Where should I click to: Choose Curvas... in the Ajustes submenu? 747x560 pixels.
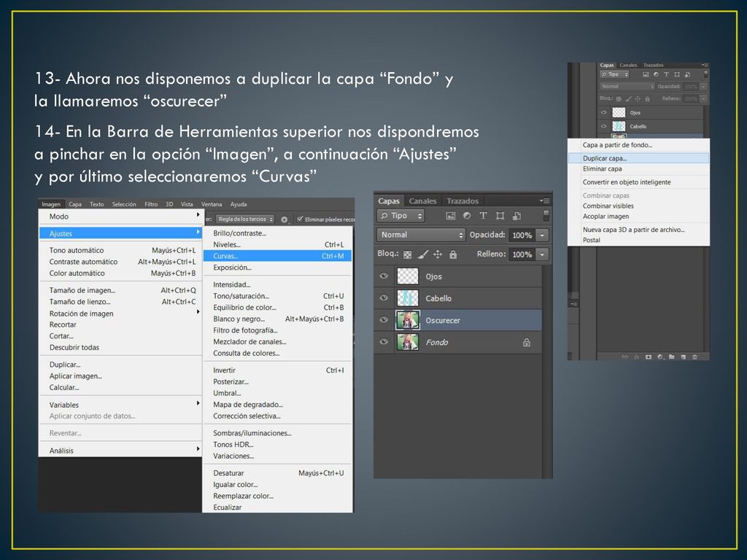click(x=277, y=256)
